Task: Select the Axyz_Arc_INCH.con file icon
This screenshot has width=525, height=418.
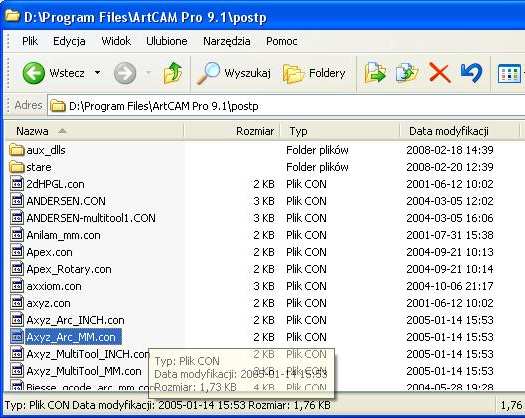Action: pos(17,320)
